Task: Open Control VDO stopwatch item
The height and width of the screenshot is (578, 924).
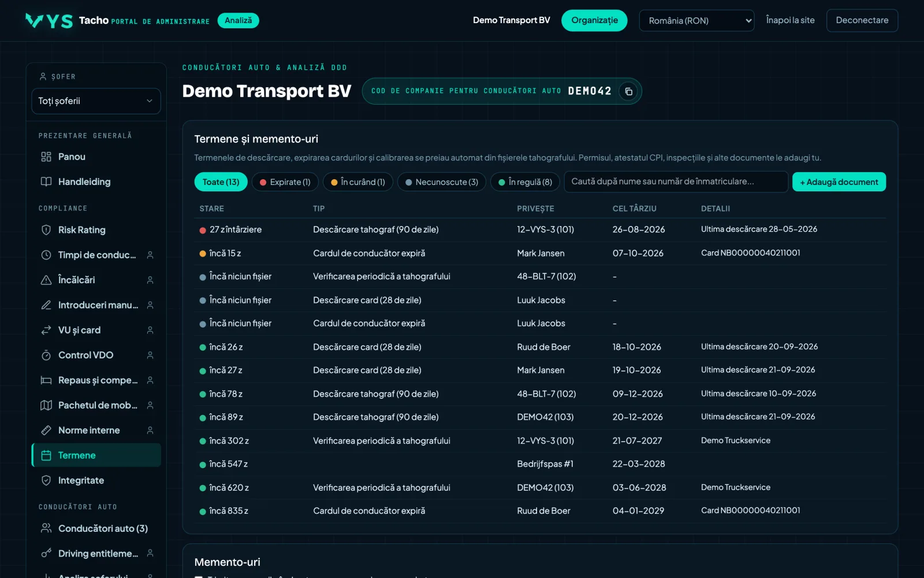Action: (96, 355)
